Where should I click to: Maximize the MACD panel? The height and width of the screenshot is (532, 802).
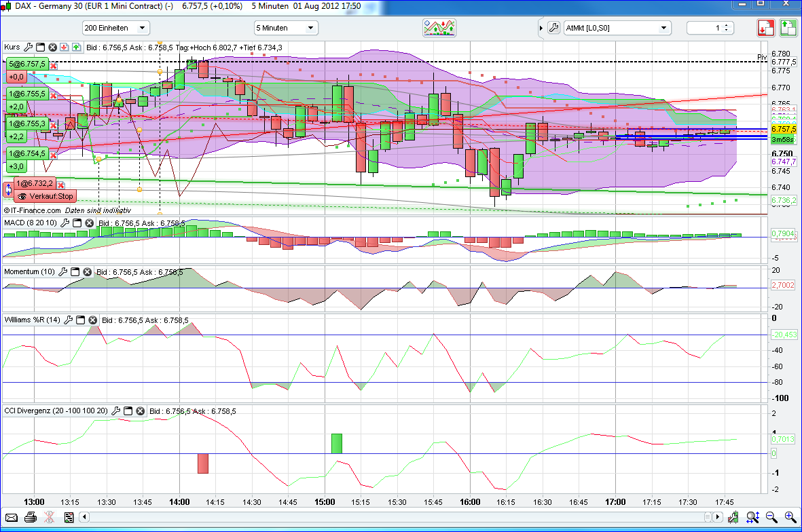(x=77, y=223)
